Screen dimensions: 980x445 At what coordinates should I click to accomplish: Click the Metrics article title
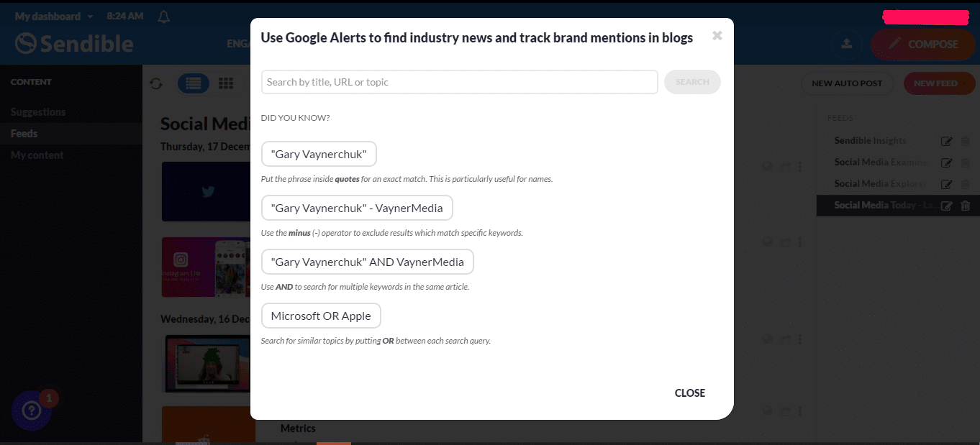coord(298,428)
